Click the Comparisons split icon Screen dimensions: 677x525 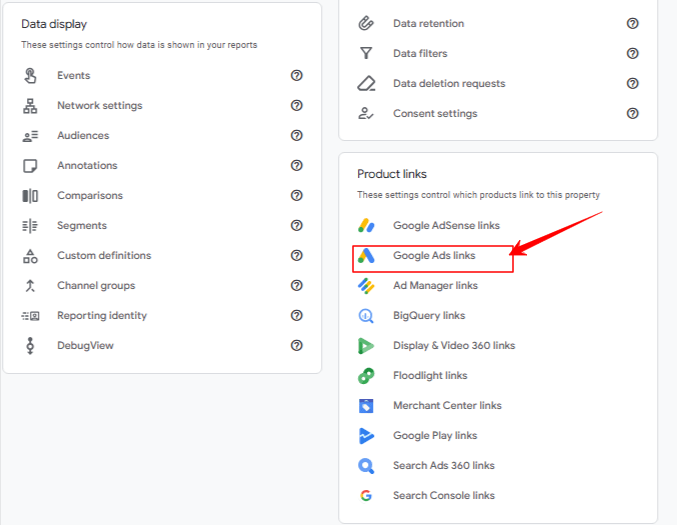(30, 196)
